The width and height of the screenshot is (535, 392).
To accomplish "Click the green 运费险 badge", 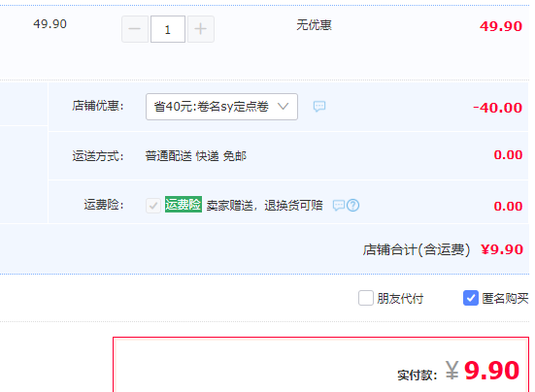I will [x=184, y=205].
